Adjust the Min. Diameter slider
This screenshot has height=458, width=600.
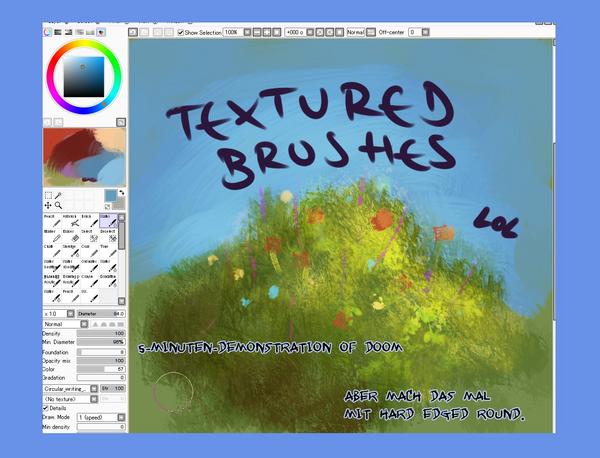click(101, 342)
